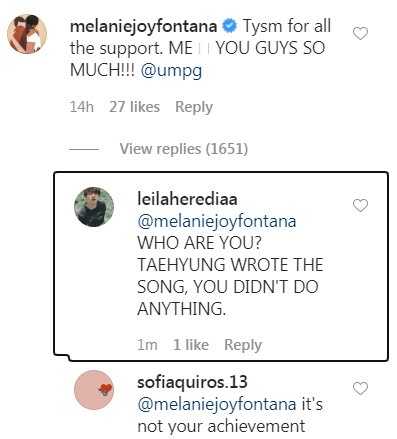The height and width of the screenshot is (439, 397).
Task: Select the 14h timestamp on the top comment
Action: click(x=82, y=107)
